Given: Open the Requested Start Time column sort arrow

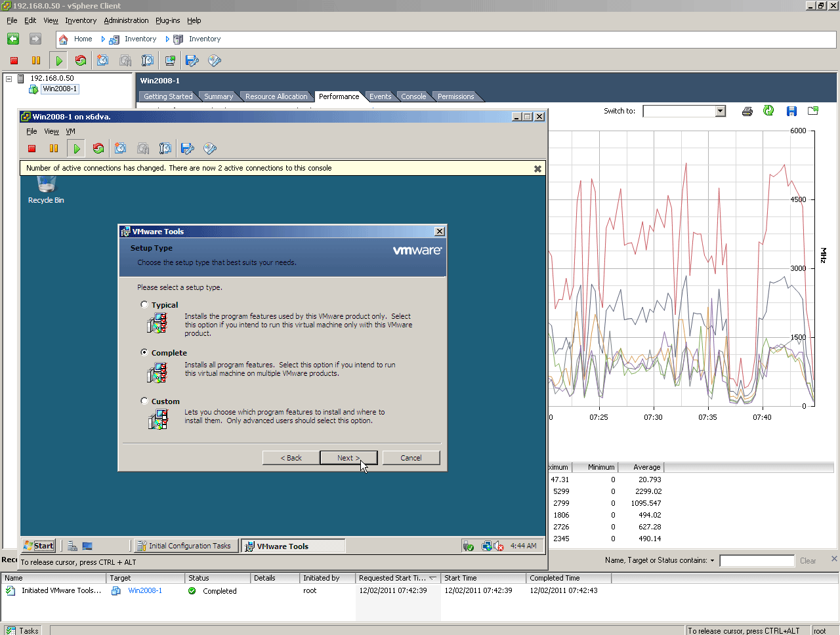Looking at the screenshot, I should (x=432, y=578).
